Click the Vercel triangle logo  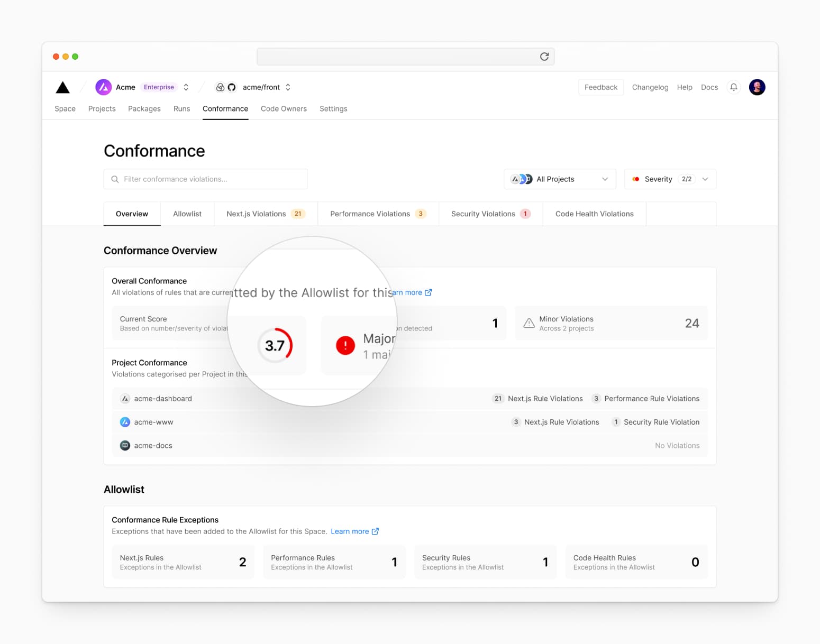62,87
